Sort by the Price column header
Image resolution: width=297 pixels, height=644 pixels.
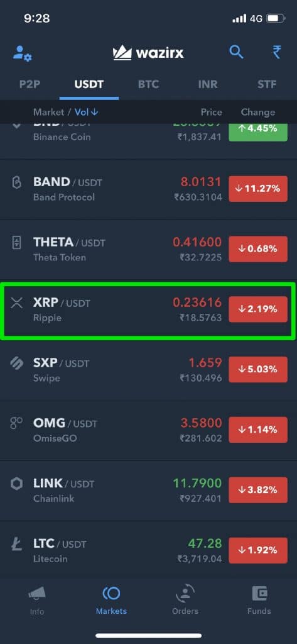coord(211,112)
